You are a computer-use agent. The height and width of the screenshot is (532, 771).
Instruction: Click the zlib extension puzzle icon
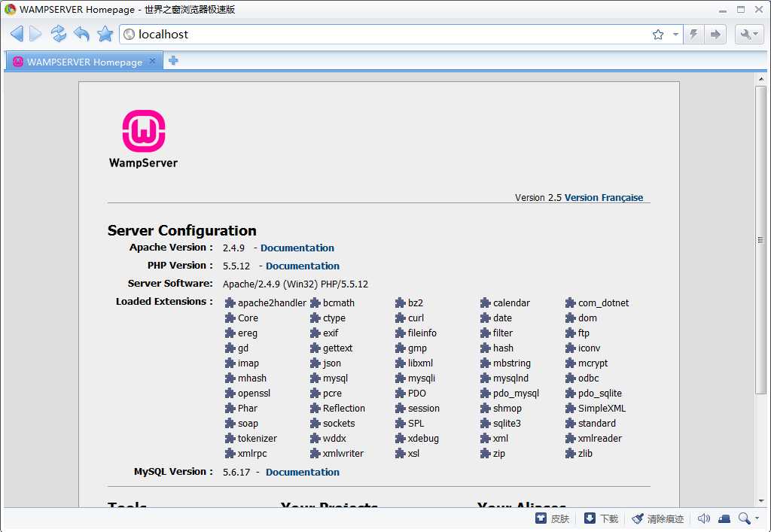click(x=571, y=454)
